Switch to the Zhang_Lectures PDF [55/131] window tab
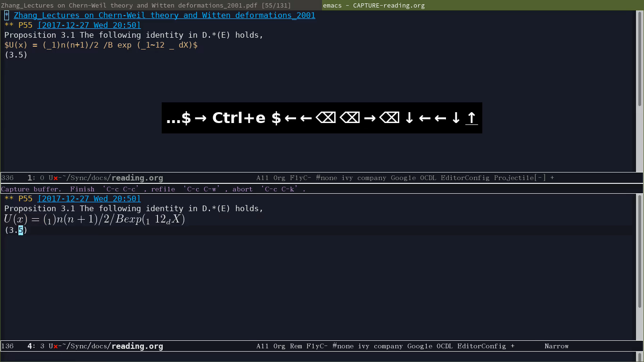The width and height of the screenshot is (644, 362). tap(146, 5)
